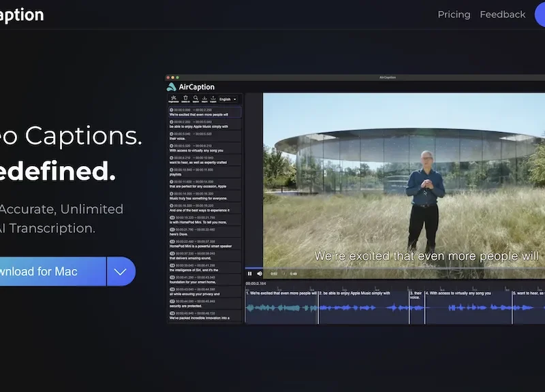Image resolution: width=545 pixels, height=392 pixels.
Task: Open the Delete All trash icon
Action: point(185,99)
